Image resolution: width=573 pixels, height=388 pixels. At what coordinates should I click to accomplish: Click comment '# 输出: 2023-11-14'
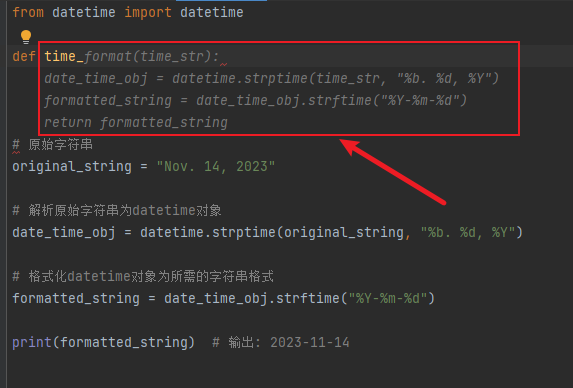pyautogui.click(x=281, y=342)
